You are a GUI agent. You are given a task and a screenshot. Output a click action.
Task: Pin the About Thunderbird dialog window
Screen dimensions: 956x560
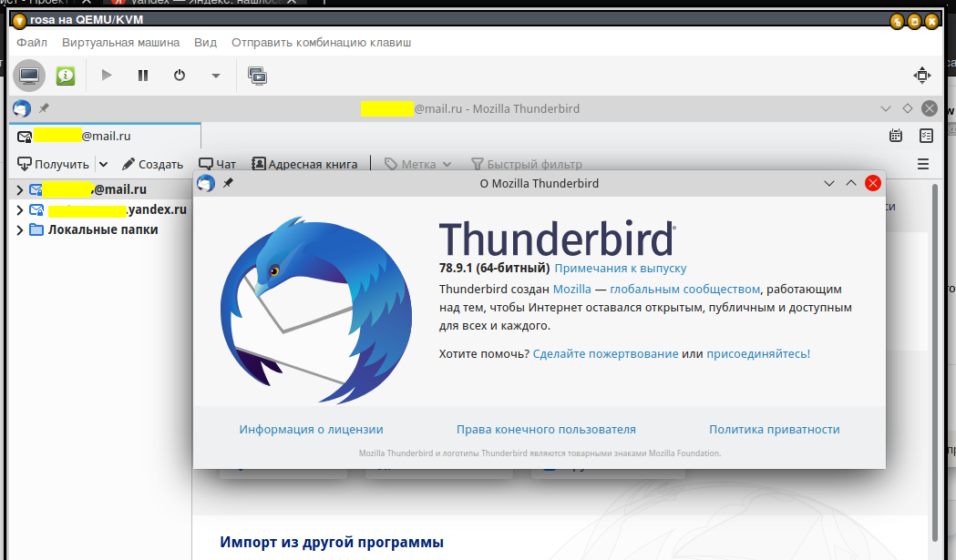[228, 183]
